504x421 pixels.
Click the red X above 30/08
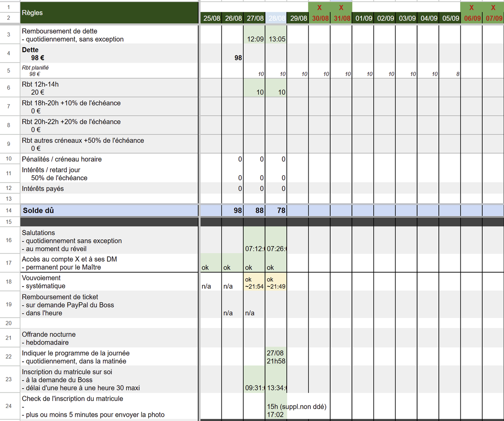tap(320, 8)
